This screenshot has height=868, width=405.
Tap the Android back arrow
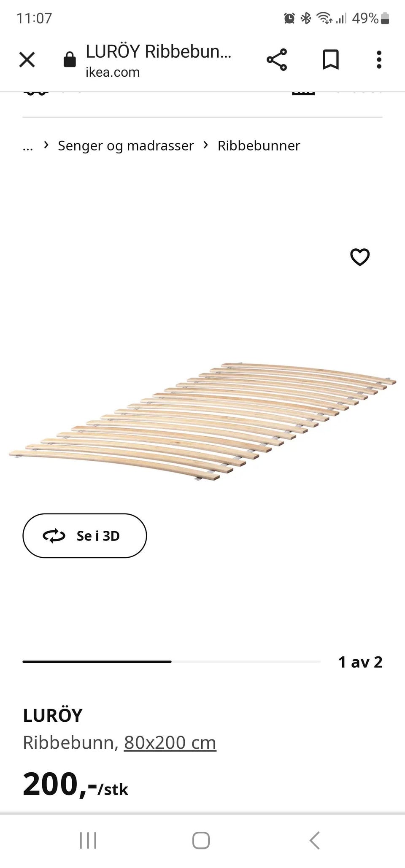(x=315, y=841)
